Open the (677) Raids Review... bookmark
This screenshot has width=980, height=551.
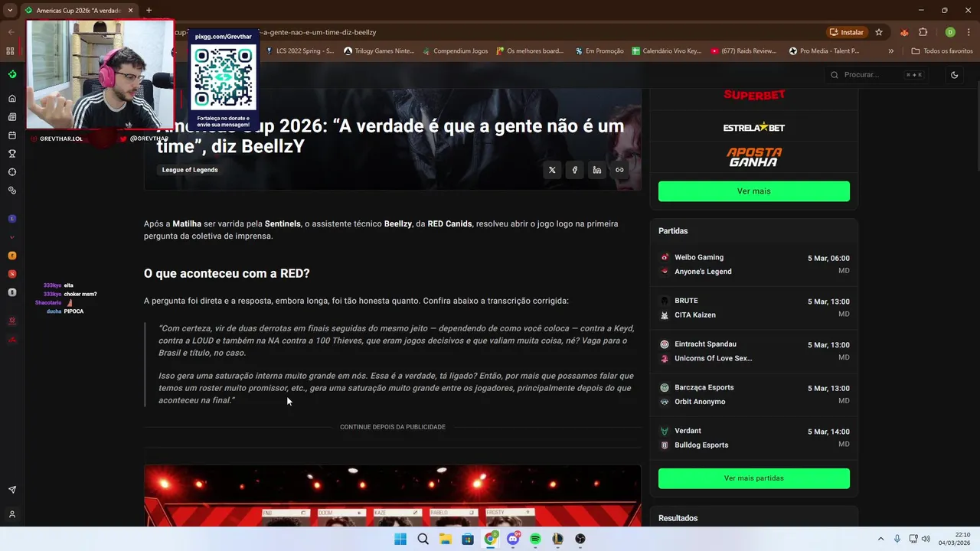(744, 51)
